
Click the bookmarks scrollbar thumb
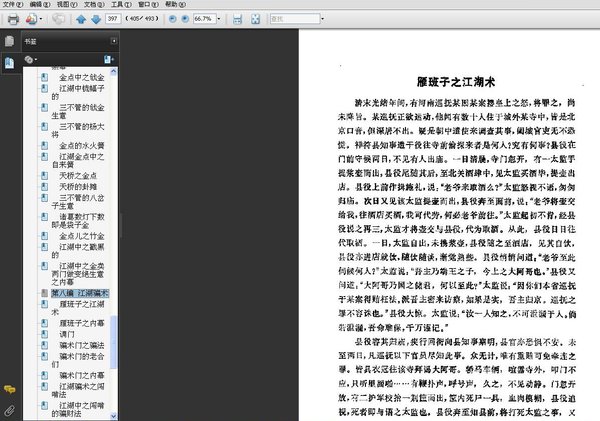click(x=114, y=341)
